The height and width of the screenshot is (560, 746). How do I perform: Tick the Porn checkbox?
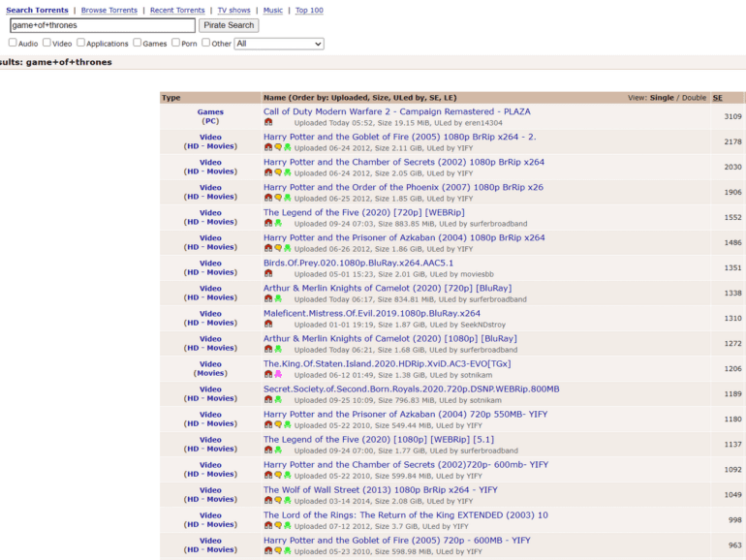point(176,43)
